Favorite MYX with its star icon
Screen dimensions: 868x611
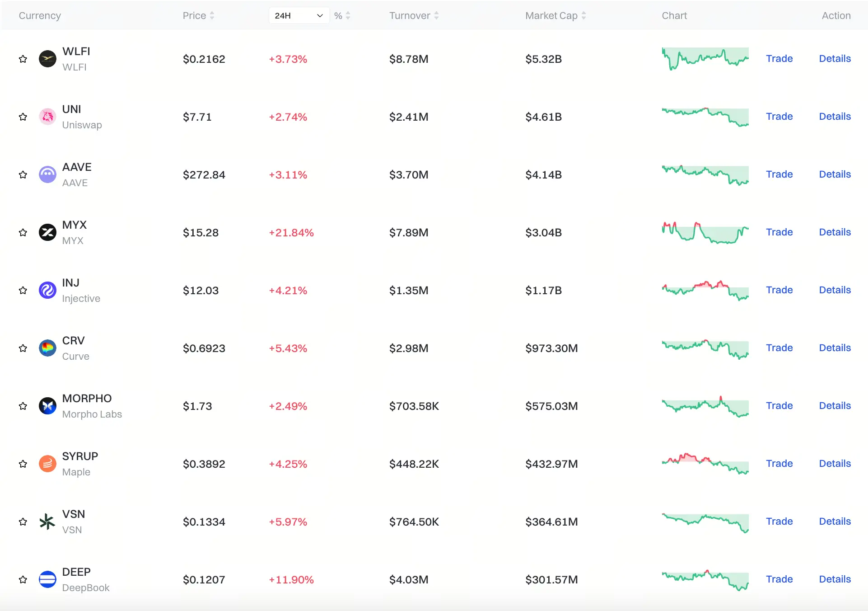pos(23,233)
